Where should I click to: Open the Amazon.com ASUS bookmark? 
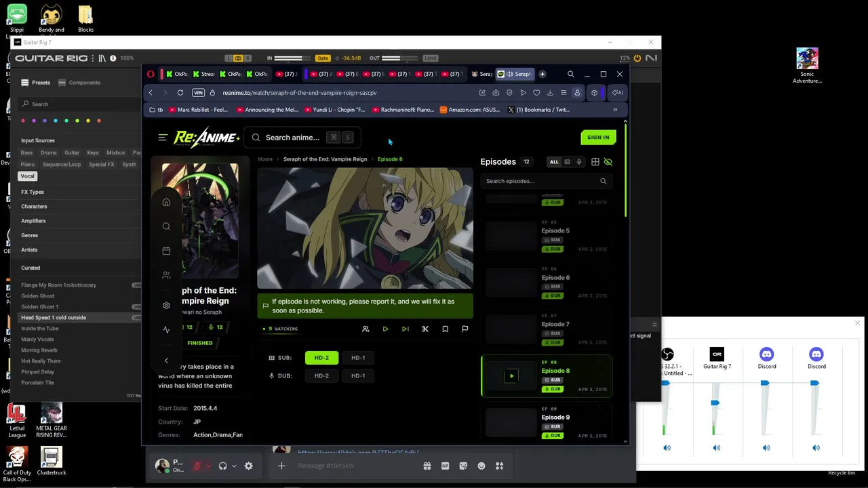(x=471, y=110)
